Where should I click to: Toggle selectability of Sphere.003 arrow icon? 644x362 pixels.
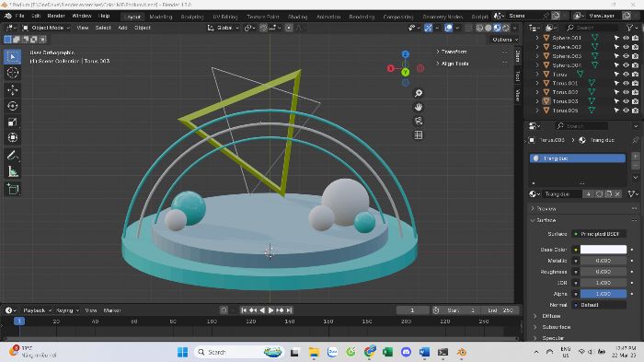pyautogui.click(x=616, y=56)
